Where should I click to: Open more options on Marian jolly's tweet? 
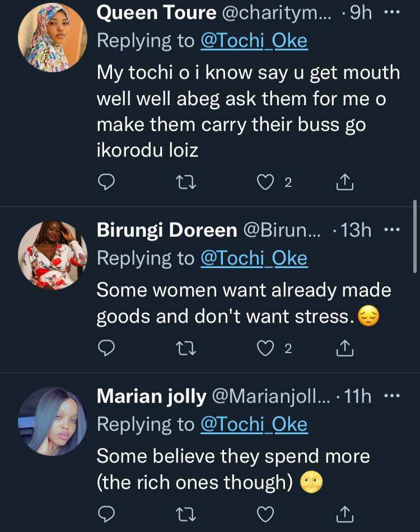(x=391, y=396)
